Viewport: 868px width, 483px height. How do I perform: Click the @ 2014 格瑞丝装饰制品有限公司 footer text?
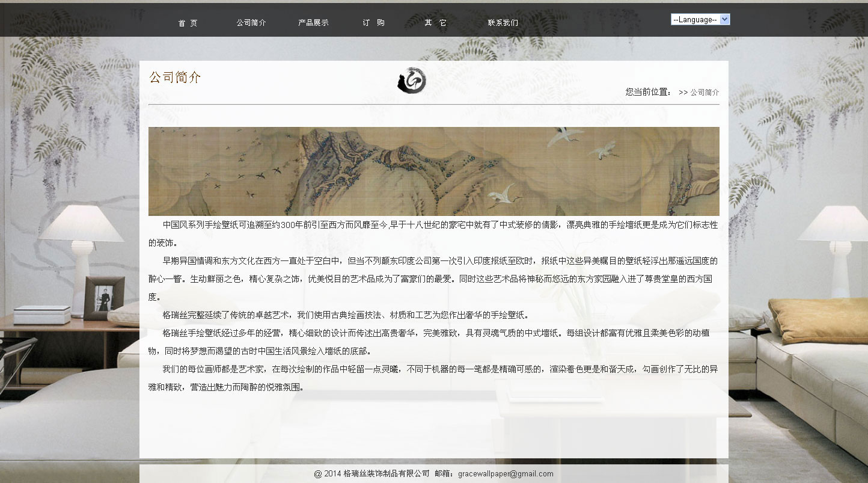(371, 474)
